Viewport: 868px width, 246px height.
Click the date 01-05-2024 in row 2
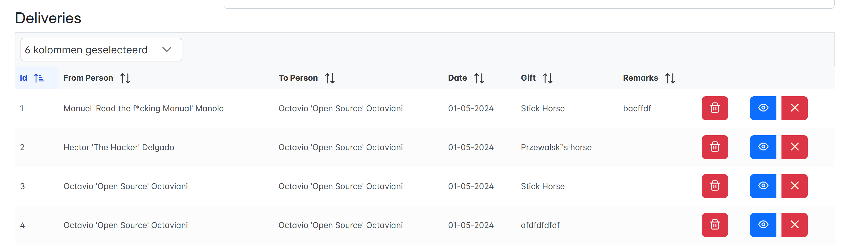click(471, 147)
